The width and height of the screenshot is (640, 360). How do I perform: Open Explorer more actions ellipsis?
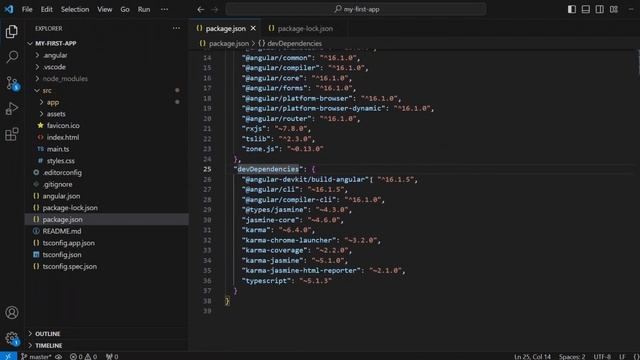pos(176,28)
